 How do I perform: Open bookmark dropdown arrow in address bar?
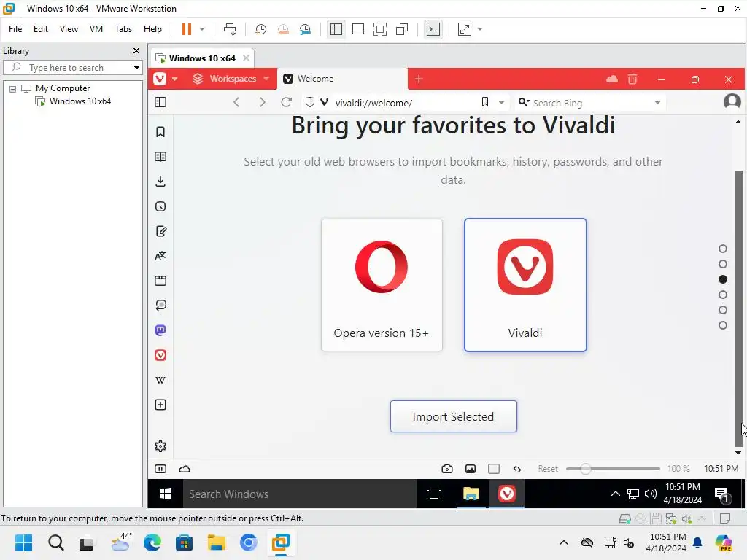click(x=501, y=102)
